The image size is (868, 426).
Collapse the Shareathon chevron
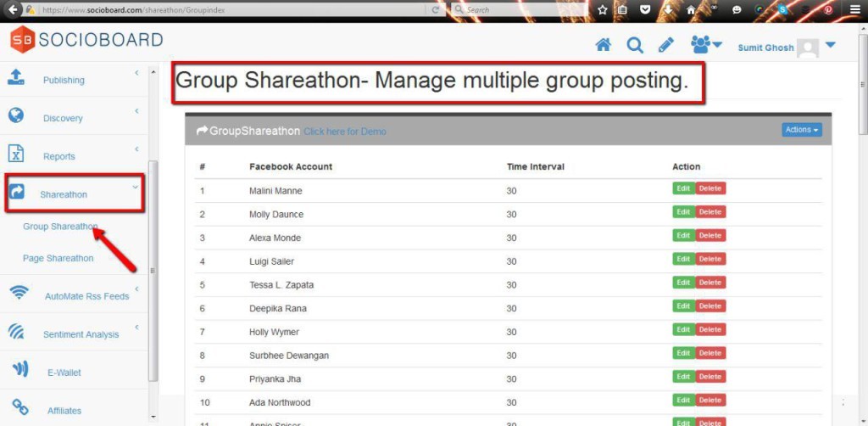(x=135, y=188)
